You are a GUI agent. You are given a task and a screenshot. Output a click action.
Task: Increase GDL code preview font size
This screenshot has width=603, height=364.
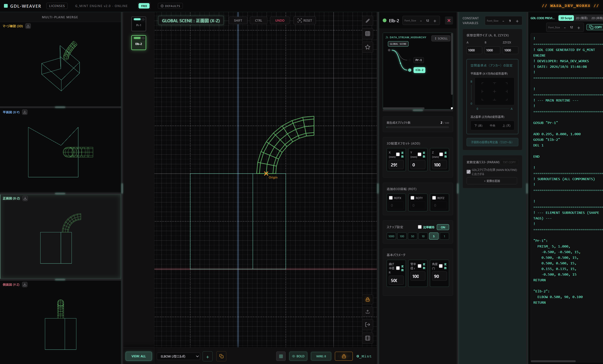(578, 28)
